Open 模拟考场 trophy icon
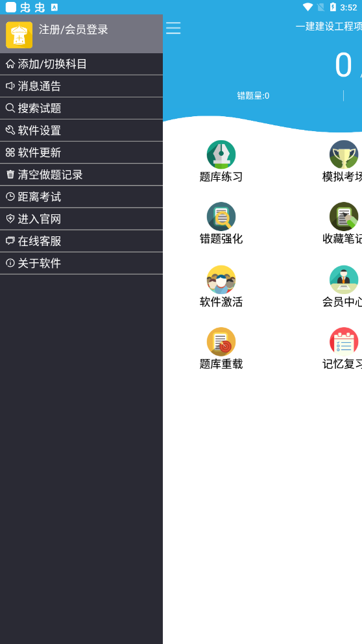The image size is (362, 644). 344,155
